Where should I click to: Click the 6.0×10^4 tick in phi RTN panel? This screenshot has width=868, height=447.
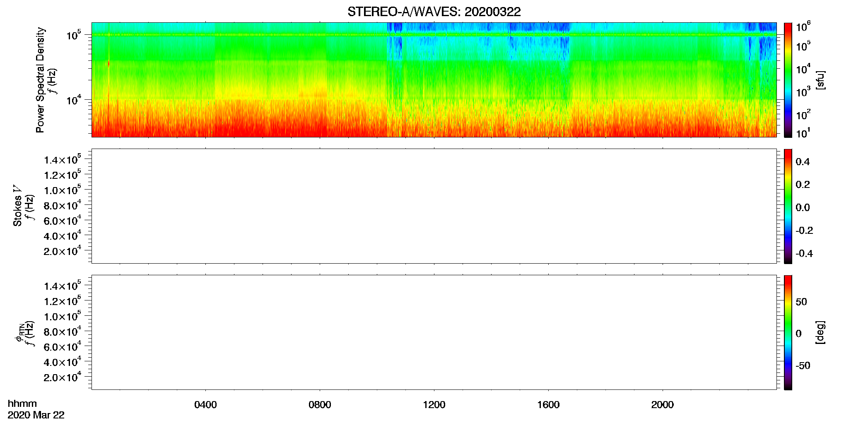63,347
